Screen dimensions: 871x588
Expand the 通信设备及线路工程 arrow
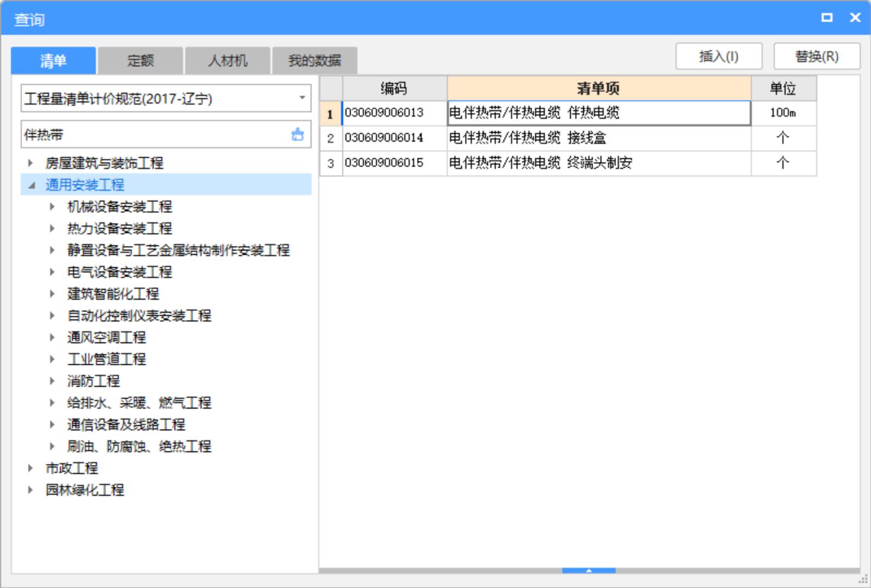tap(52, 424)
